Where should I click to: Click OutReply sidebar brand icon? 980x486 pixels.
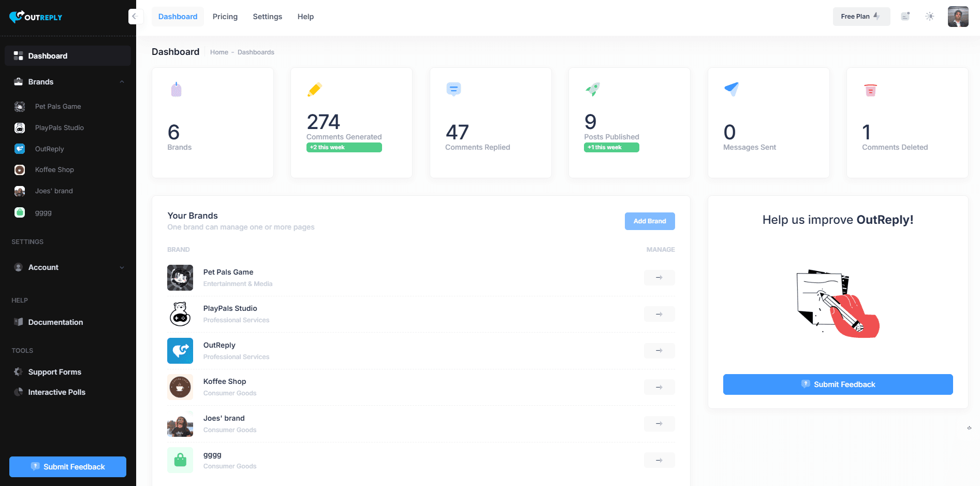pyautogui.click(x=20, y=149)
